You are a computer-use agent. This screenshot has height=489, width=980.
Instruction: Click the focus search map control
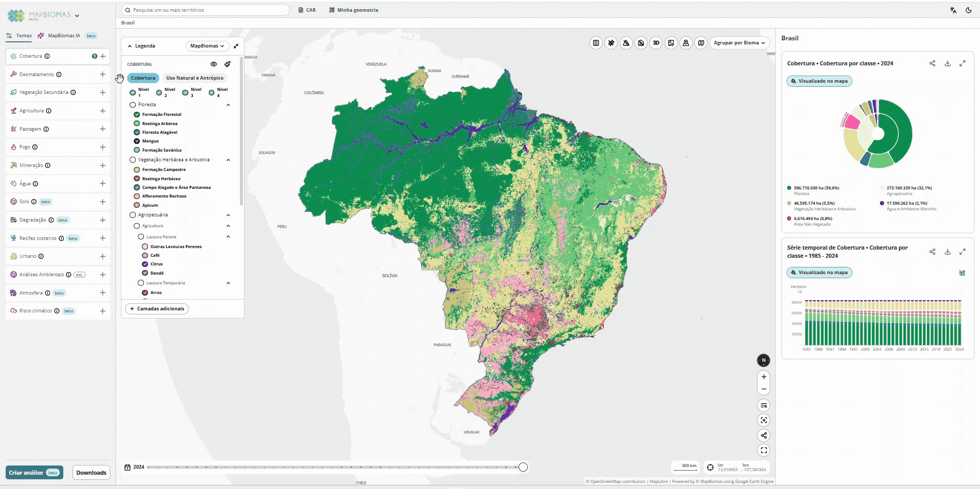tap(764, 420)
